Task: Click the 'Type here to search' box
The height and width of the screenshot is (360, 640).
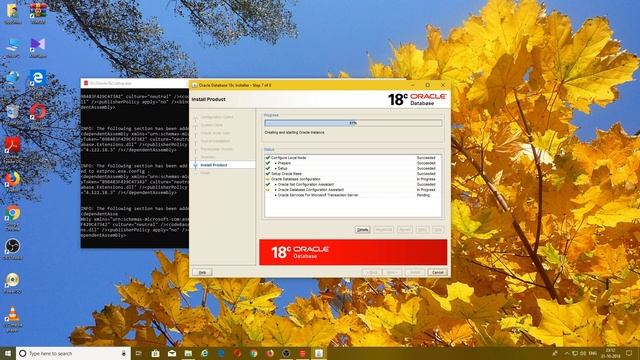Action: [x=73, y=353]
